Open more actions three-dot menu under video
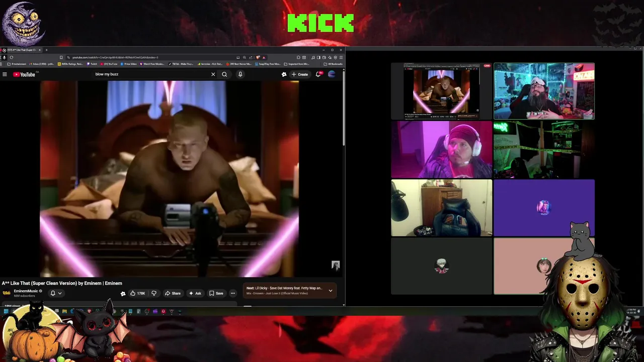 pos(232,293)
